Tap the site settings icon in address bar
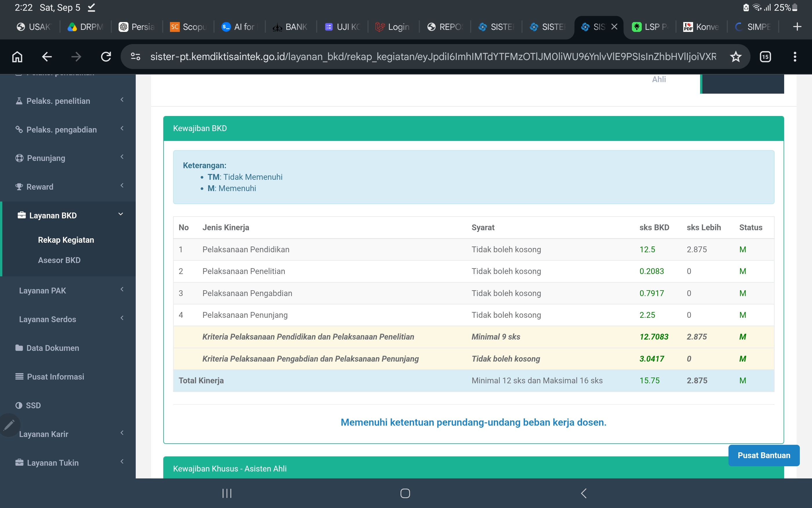812x508 pixels. [135, 57]
